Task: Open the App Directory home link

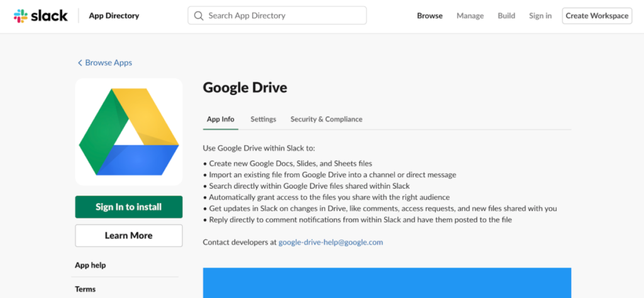Action: coord(114,16)
